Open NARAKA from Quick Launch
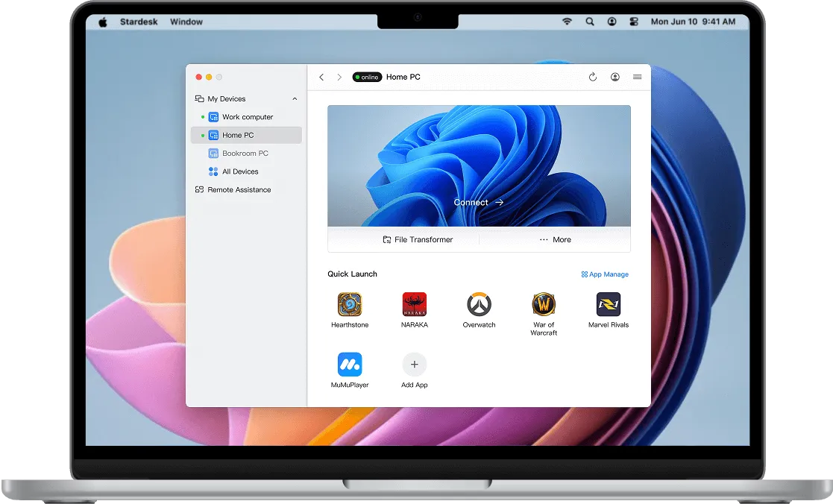This screenshot has height=504, width=833. tap(414, 304)
